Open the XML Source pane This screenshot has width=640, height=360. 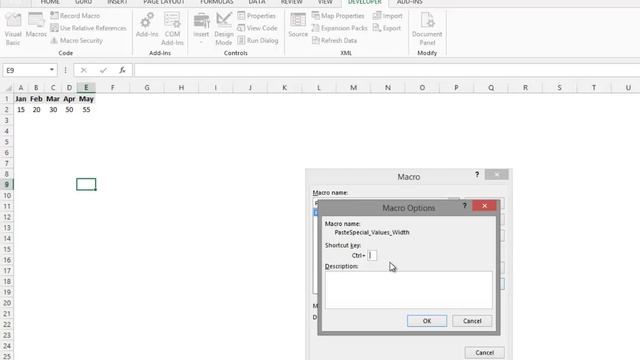pyautogui.click(x=298, y=25)
